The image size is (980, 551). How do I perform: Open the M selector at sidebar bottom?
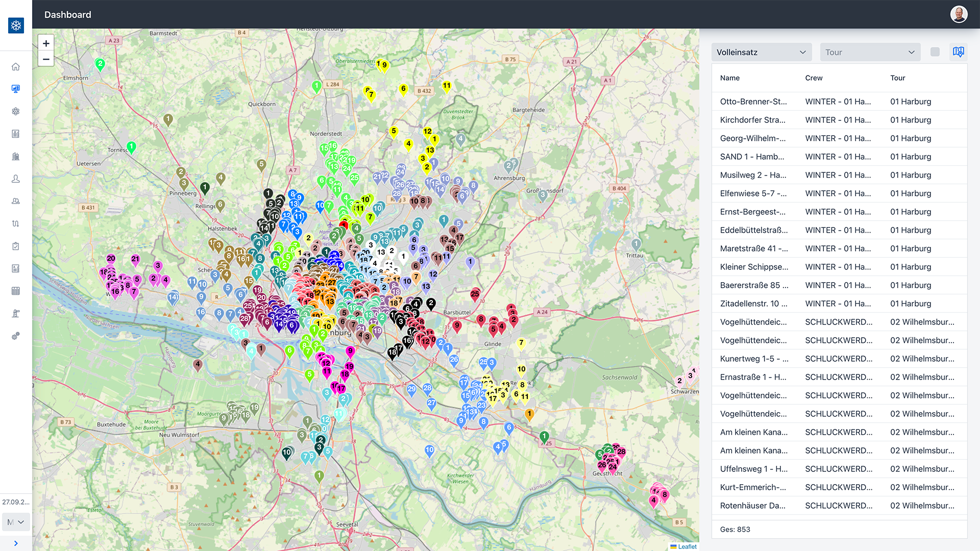tap(16, 522)
